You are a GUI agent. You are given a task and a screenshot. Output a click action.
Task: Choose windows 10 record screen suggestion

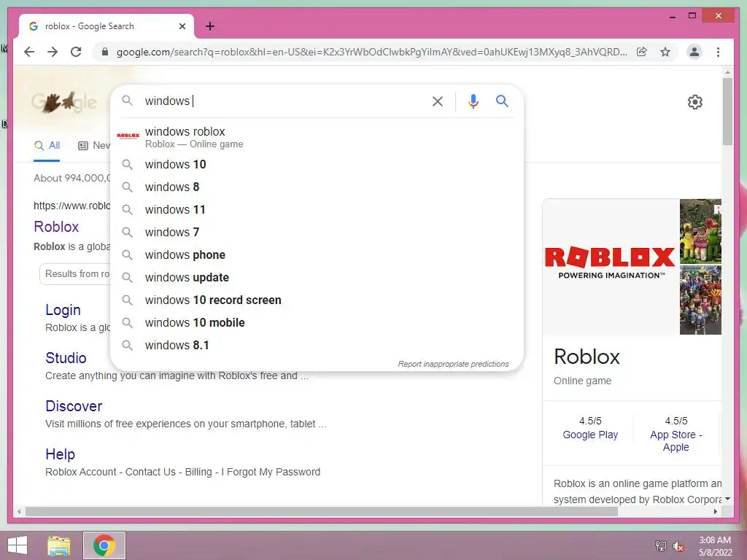[317, 300]
